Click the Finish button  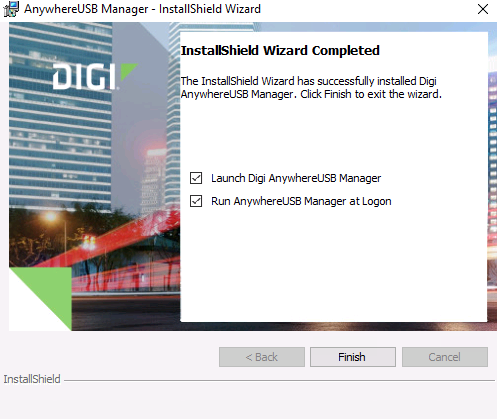(353, 357)
